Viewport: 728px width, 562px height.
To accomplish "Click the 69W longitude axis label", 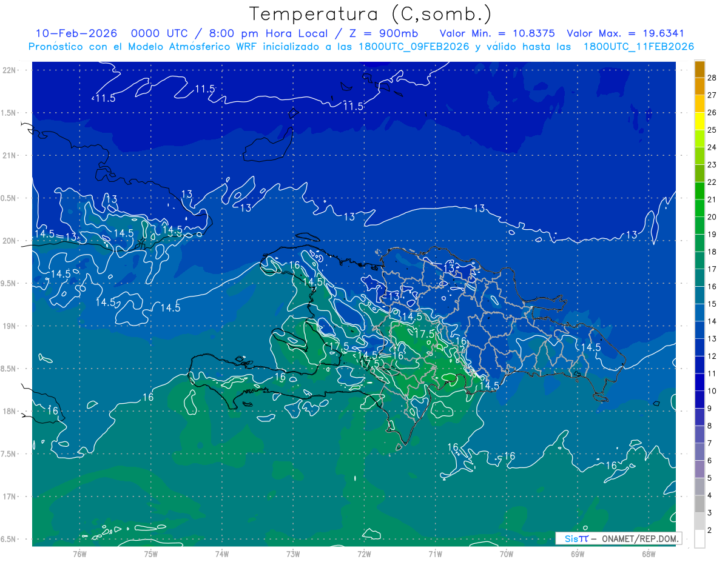I will coord(578,554).
